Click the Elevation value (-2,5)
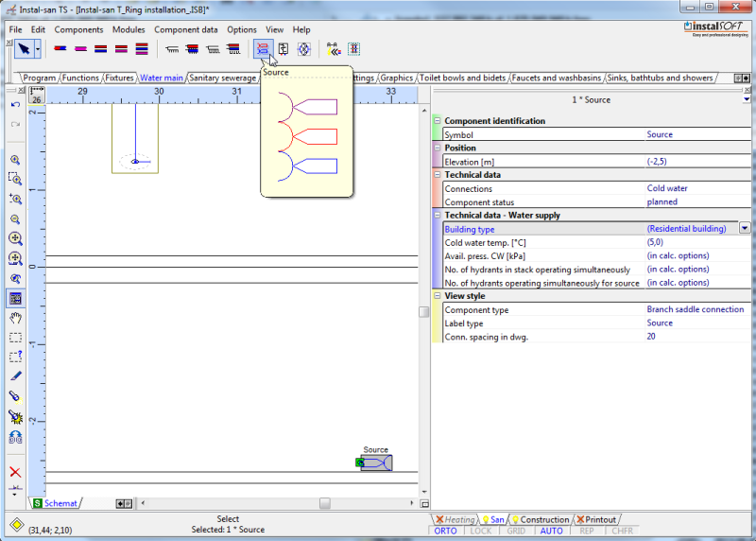The height and width of the screenshot is (541, 756). click(x=657, y=161)
